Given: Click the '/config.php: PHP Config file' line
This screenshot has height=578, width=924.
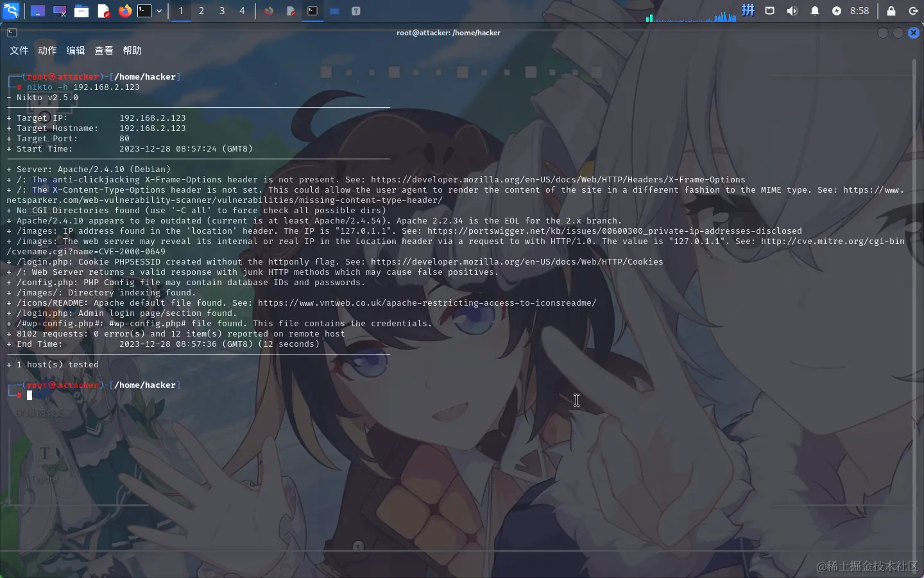Looking at the screenshot, I should click(186, 283).
